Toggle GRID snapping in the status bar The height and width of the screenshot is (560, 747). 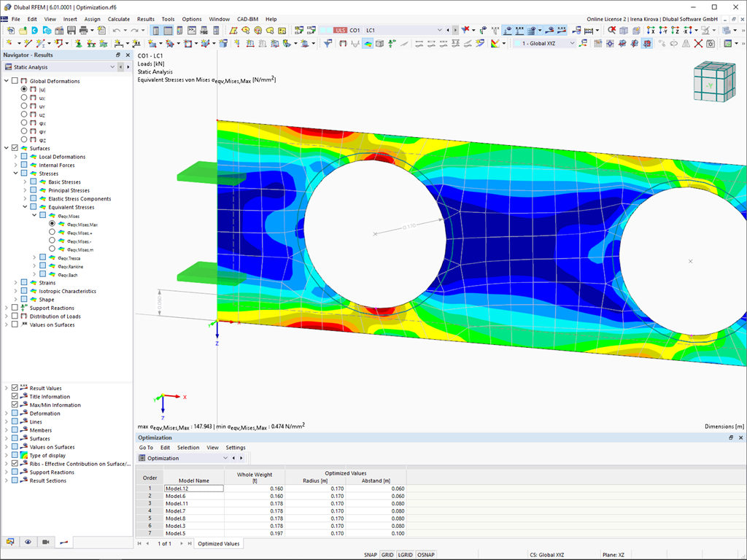388,555
